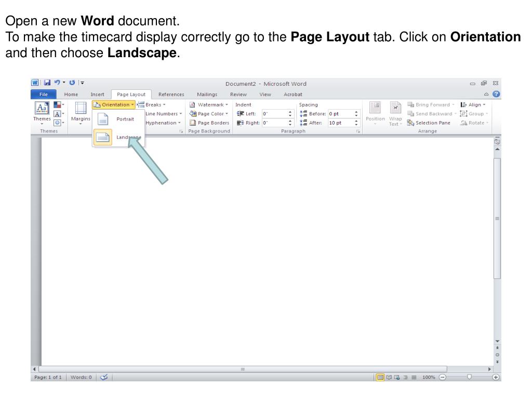Open the Position dropdown
The width and height of the screenshot is (532, 399).
click(375, 113)
